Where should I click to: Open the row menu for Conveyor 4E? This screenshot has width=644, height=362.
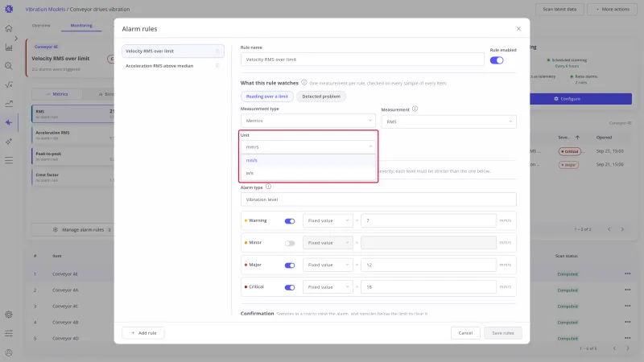[x=628, y=274]
